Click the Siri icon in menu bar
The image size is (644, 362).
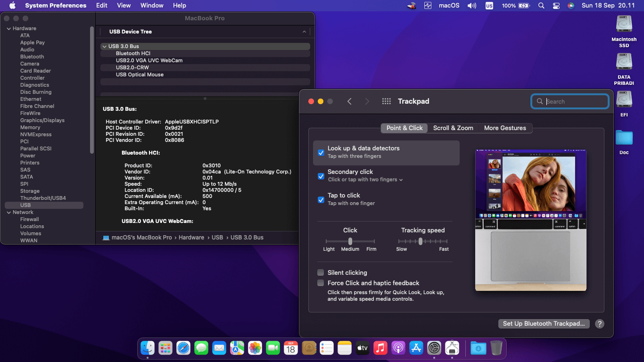tap(571, 6)
